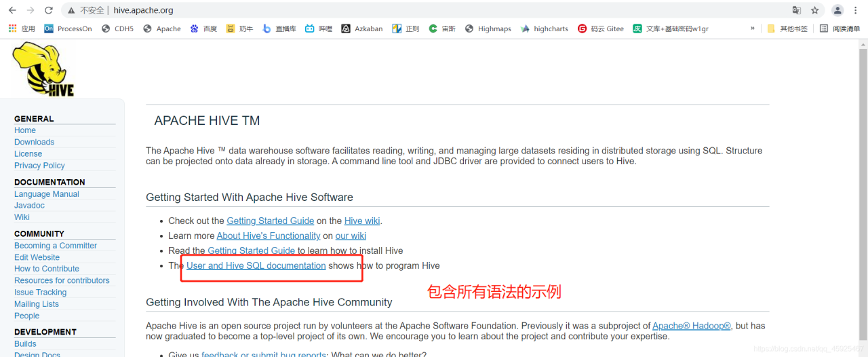Open the 直播库 bookmark
This screenshot has width=868, height=357.
(279, 29)
